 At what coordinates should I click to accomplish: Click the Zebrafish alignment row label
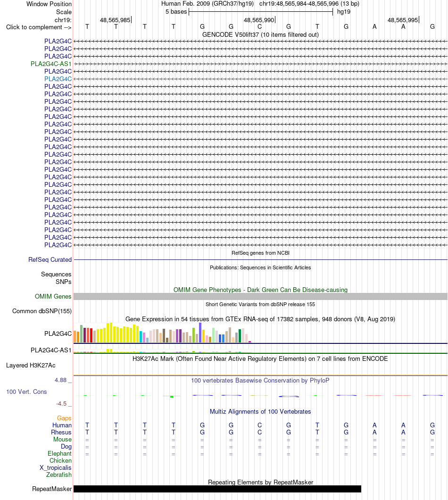pos(58,475)
